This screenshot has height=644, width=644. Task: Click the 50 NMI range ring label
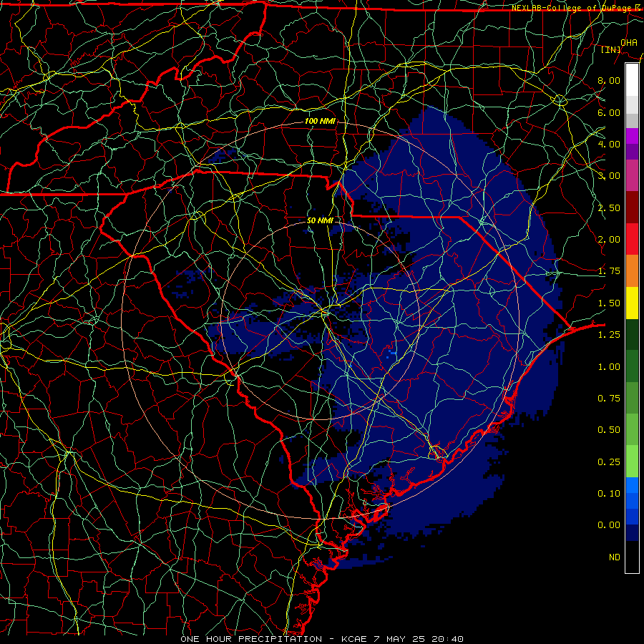point(320,220)
